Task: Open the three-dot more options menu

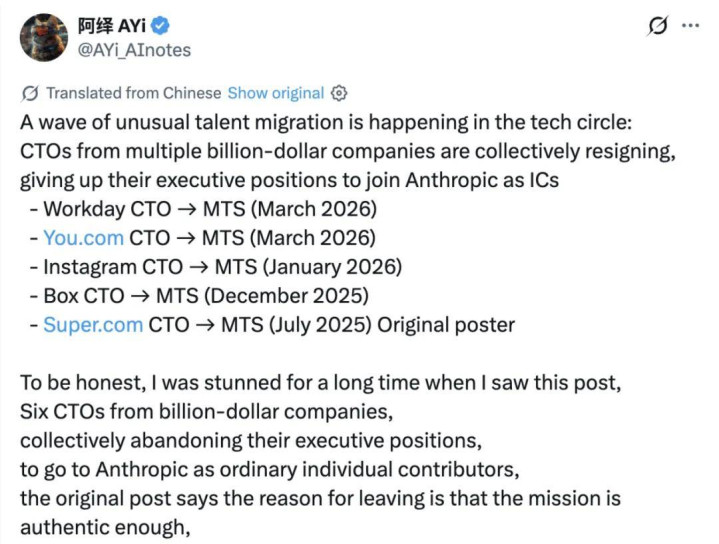Action: [x=690, y=26]
